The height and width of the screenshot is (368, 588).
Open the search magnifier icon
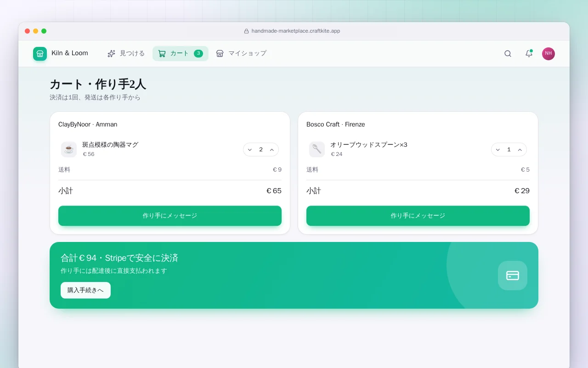coord(508,53)
